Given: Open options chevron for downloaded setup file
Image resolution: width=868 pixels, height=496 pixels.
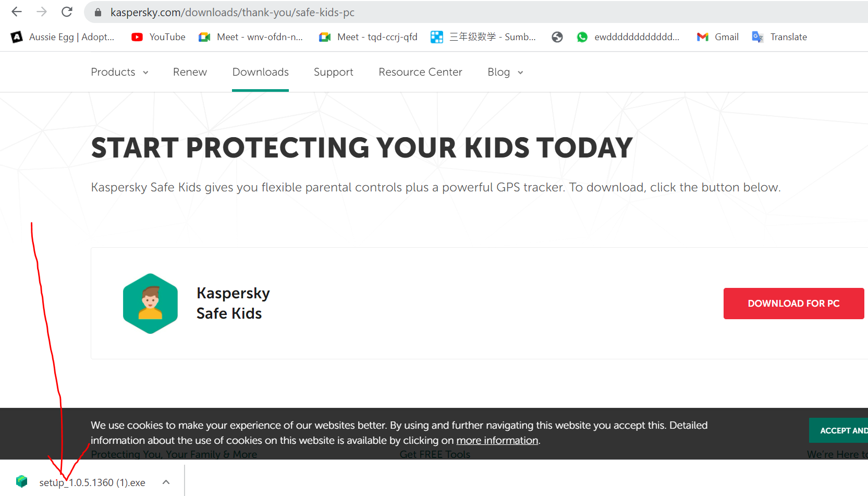Looking at the screenshot, I should pyautogui.click(x=166, y=482).
